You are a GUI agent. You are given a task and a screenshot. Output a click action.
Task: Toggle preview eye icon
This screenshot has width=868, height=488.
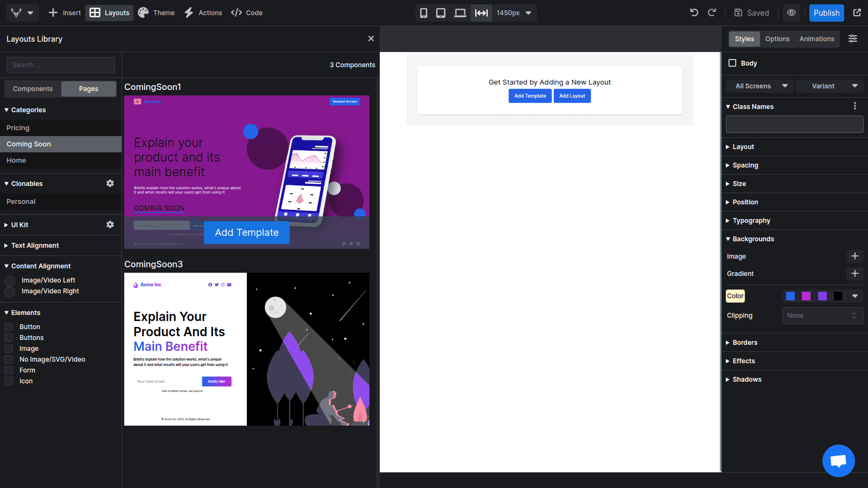click(x=792, y=12)
